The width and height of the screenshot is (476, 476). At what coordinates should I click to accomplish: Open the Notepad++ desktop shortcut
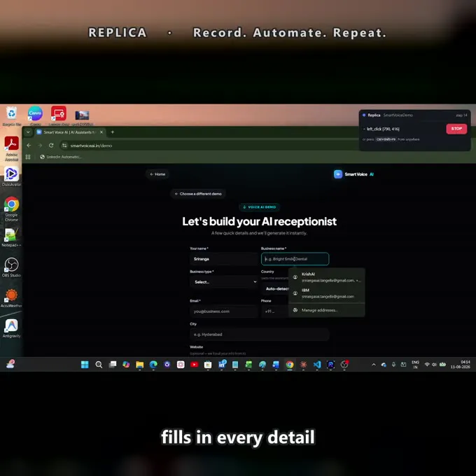pyautogui.click(x=11, y=237)
